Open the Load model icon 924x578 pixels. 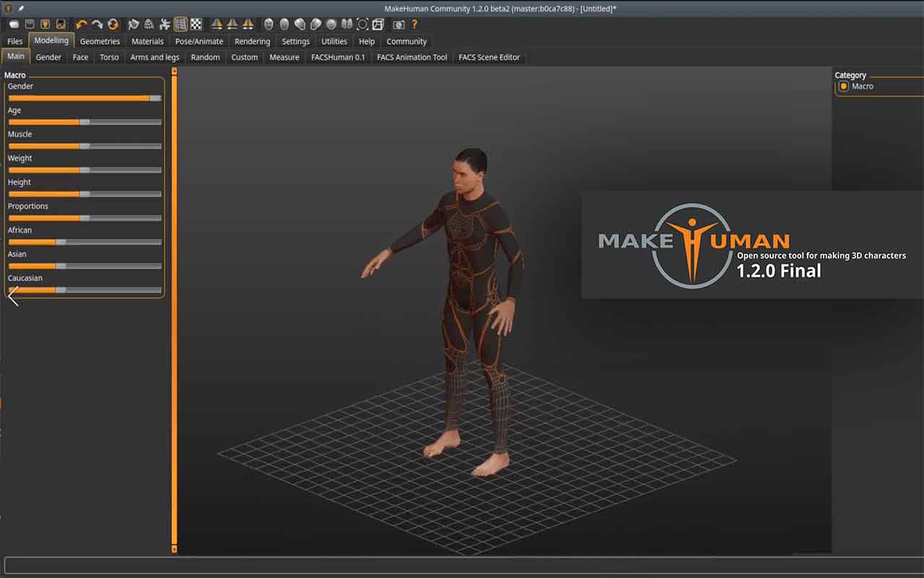click(x=29, y=23)
